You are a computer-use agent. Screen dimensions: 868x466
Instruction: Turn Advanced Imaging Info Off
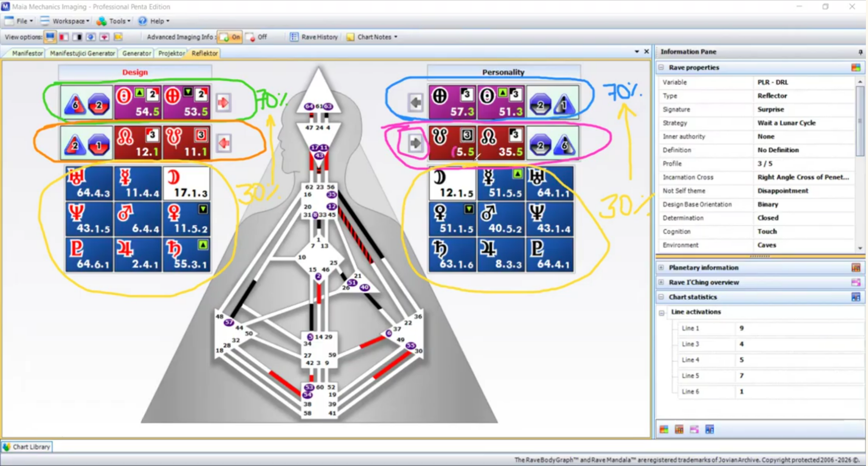tap(257, 37)
